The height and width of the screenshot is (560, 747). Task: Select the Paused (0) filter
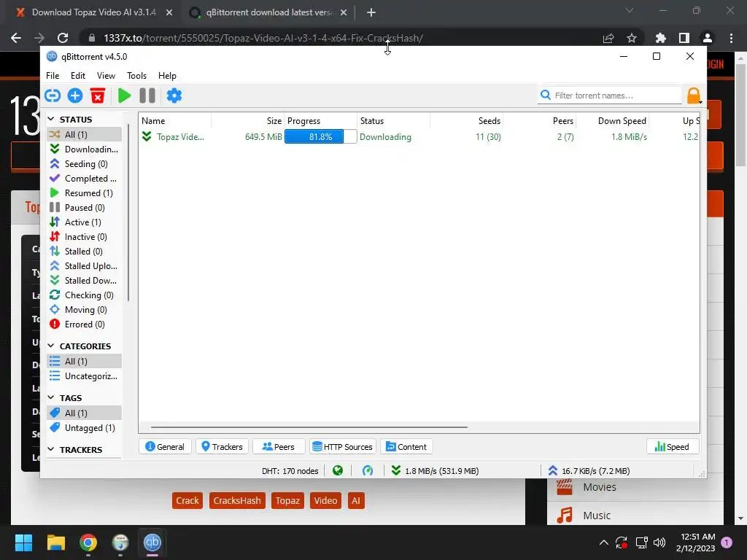(x=85, y=208)
